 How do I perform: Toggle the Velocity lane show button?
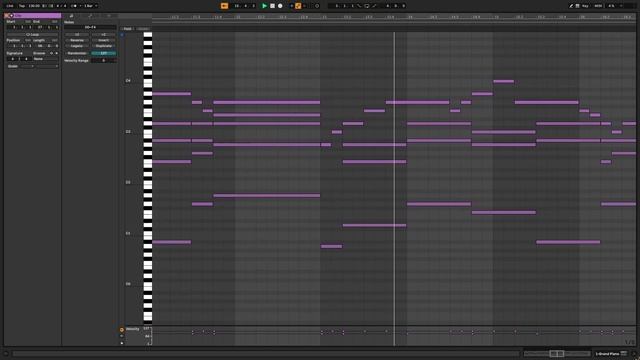[122, 329]
